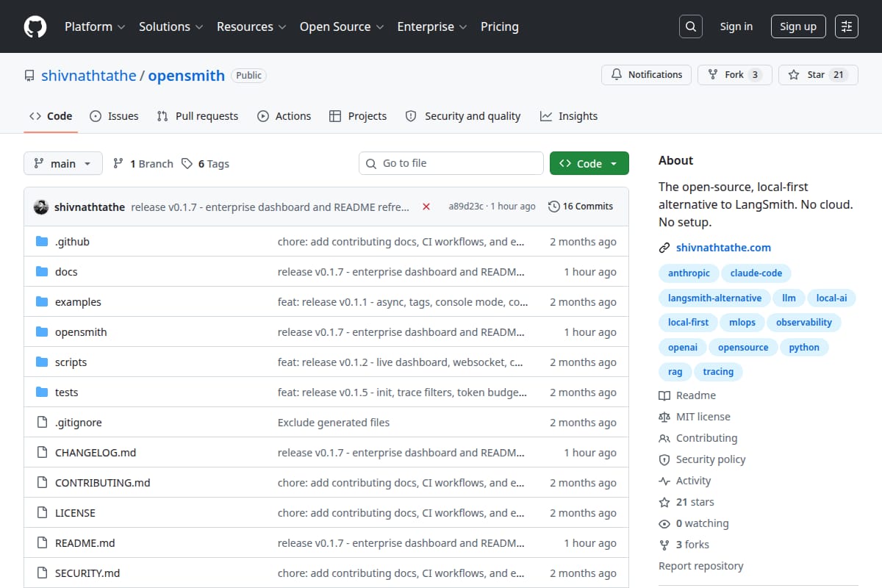Open owner shivnathtathe profile link

[89, 75]
